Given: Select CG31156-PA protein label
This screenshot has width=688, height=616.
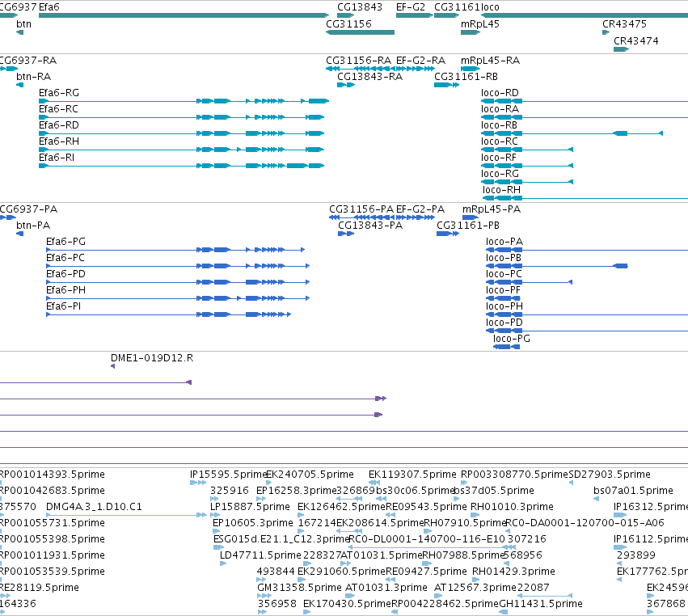Looking at the screenshot, I should [361, 209].
